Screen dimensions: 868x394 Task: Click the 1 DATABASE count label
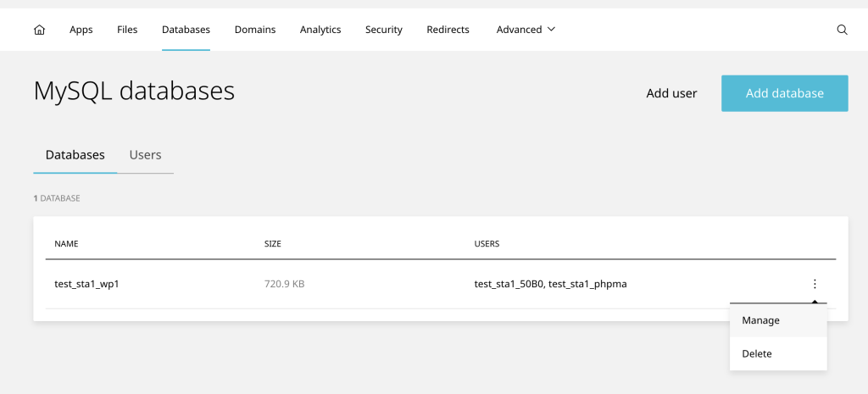click(57, 198)
